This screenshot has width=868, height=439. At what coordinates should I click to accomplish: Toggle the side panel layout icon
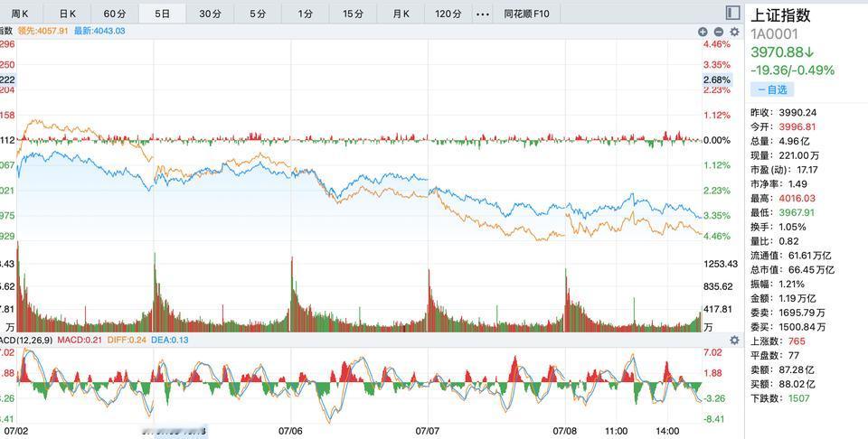[733, 14]
